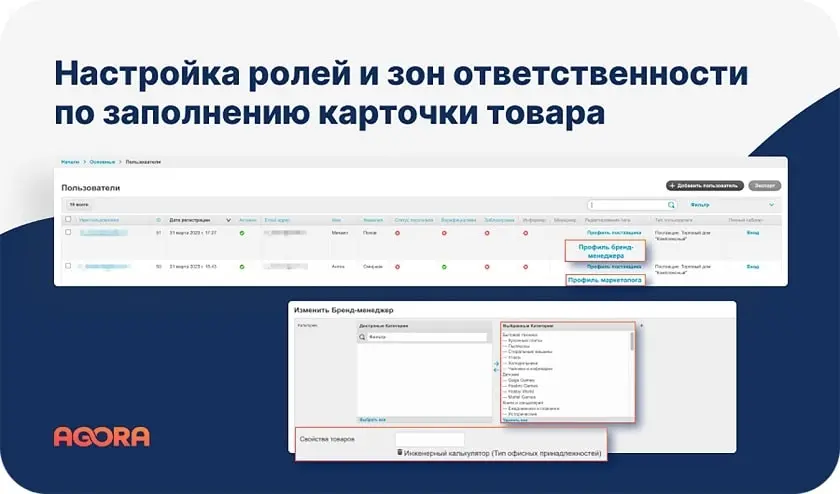Click row 31 red staff status icon
The height and width of the screenshot is (494, 840).
click(x=398, y=233)
